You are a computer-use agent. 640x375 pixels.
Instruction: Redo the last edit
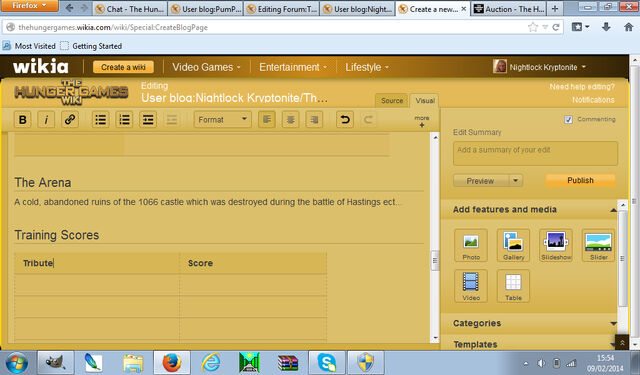pos(368,120)
